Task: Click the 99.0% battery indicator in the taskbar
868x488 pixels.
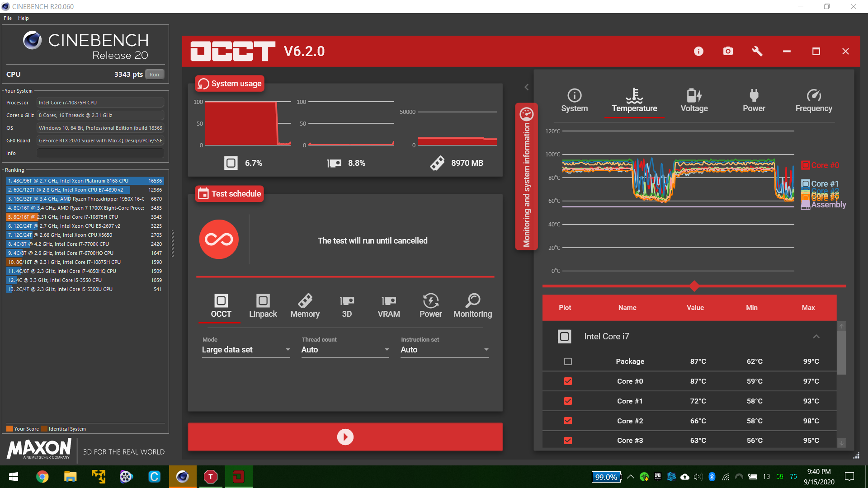Action: click(606, 477)
